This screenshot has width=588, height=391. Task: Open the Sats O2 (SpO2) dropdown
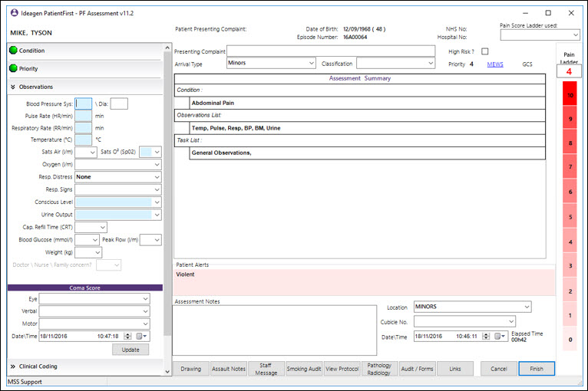(157, 152)
